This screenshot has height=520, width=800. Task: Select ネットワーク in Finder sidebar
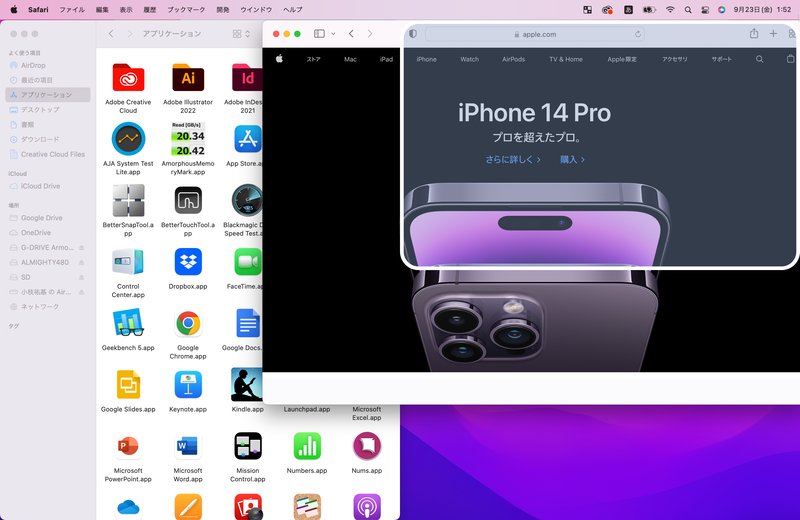click(x=48, y=307)
